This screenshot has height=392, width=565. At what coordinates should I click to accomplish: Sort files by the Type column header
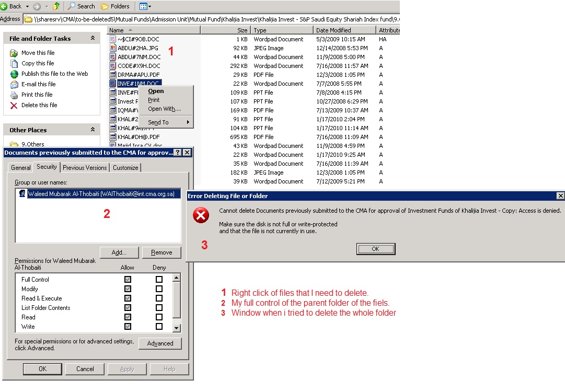tap(282, 30)
